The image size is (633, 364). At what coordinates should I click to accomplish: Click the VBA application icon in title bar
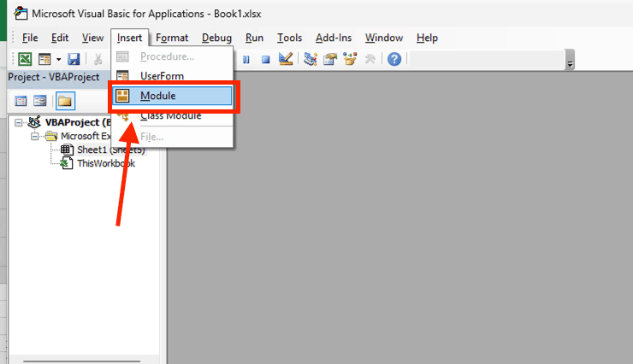(21, 14)
